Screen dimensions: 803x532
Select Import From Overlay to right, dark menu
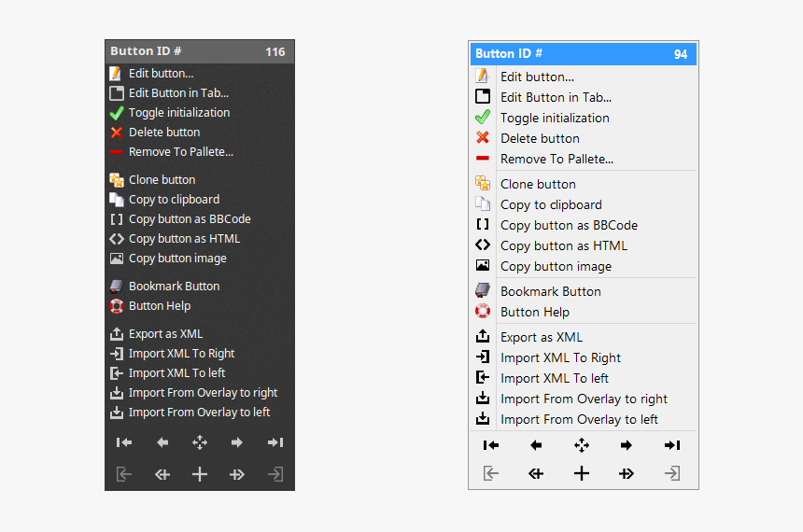click(x=200, y=393)
